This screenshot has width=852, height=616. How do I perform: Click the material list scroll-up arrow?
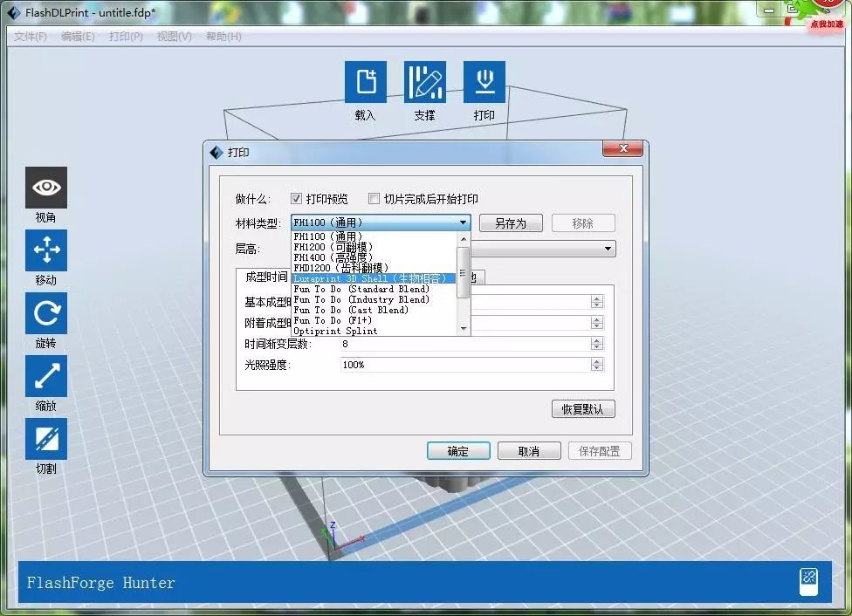click(x=463, y=238)
